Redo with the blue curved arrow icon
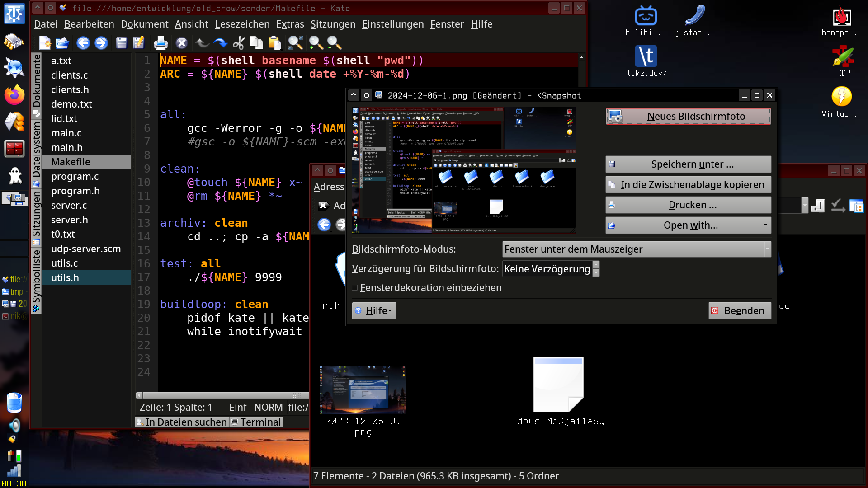Viewport: 868px width, 488px height. pyautogui.click(x=220, y=43)
